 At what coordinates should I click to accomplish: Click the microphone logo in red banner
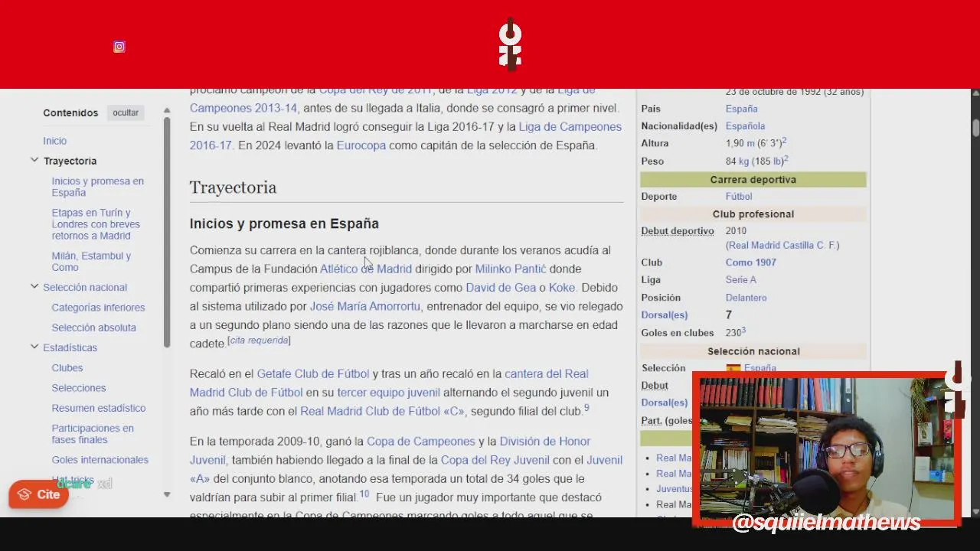pos(511,44)
